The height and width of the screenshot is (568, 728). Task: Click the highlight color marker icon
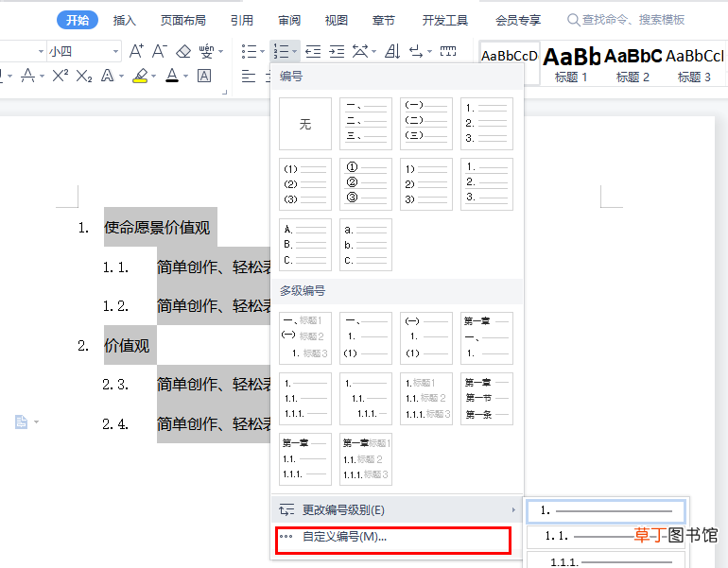(140, 76)
